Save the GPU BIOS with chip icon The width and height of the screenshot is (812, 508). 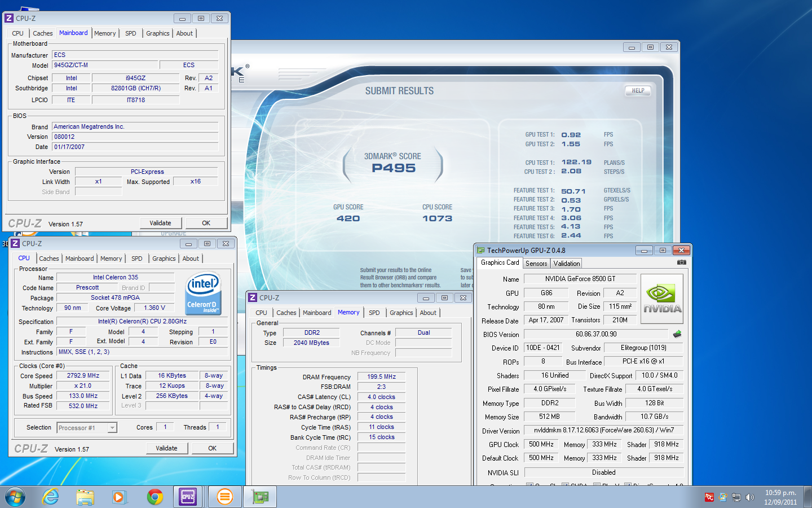[x=677, y=334]
